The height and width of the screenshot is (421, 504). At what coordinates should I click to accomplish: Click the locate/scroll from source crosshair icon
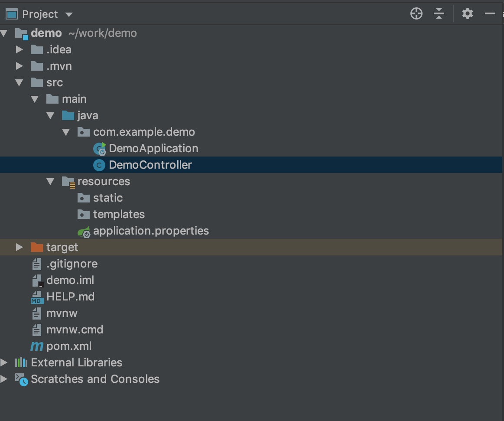pos(416,14)
